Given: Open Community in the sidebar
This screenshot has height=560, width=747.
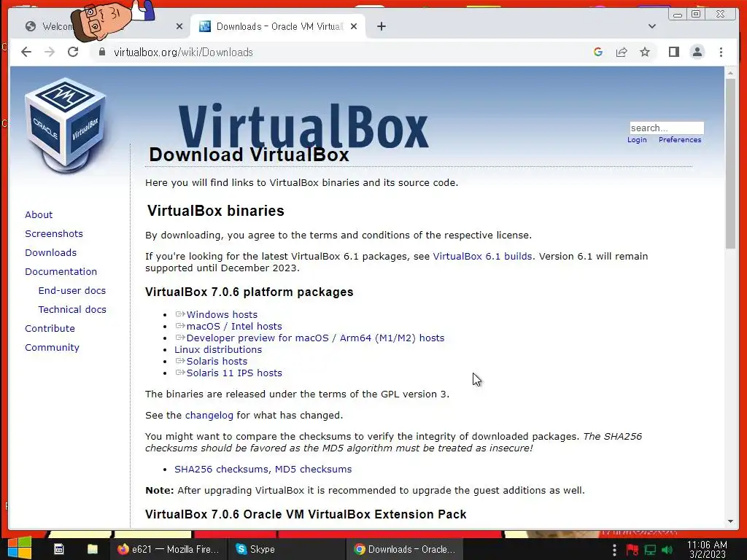Looking at the screenshot, I should [x=52, y=348].
